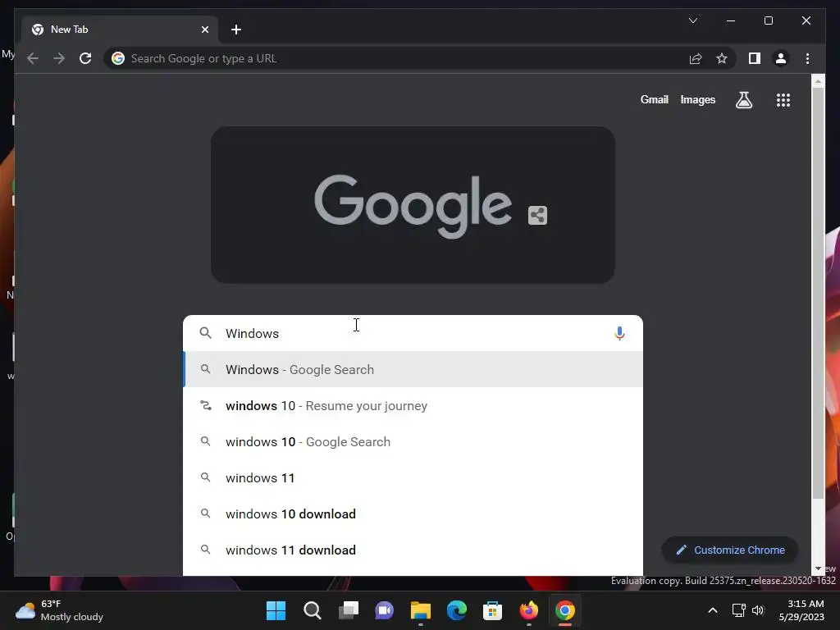Bookmark this tab with the star icon
The height and width of the screenshot is (630, 840).
pos(722,58)
